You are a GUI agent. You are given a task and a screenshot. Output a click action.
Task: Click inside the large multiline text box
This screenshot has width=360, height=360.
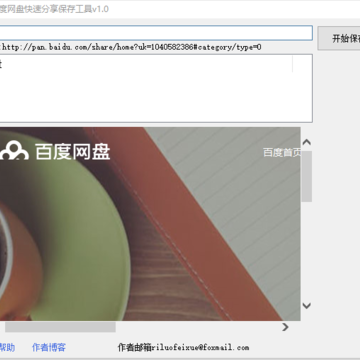tap(156, 88)
